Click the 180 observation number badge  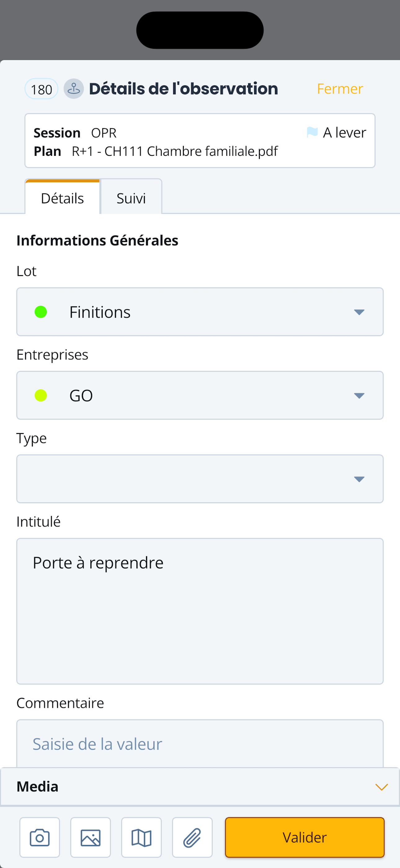pos(42,89)
